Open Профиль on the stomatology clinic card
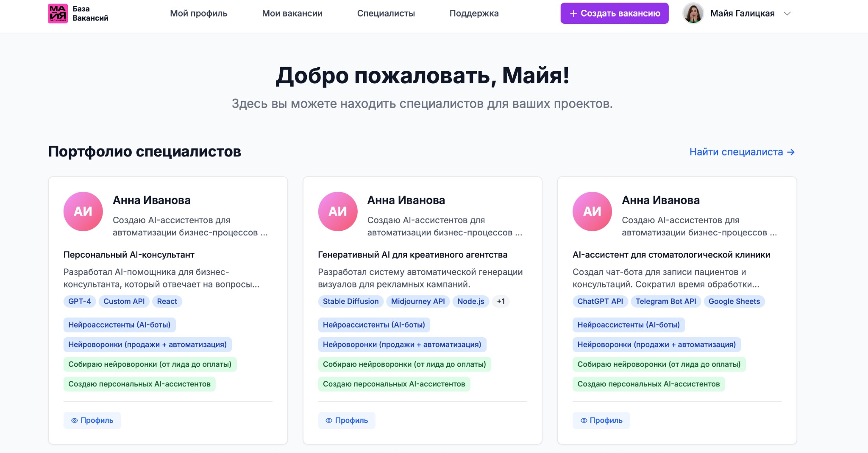This screenshot has width=868, height=453. 601,420
